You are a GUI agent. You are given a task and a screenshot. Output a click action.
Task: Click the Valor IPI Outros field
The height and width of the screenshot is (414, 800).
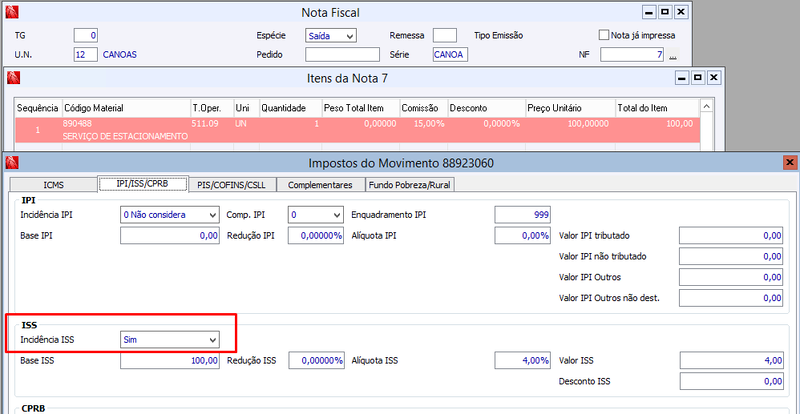[x=731, y=277]
